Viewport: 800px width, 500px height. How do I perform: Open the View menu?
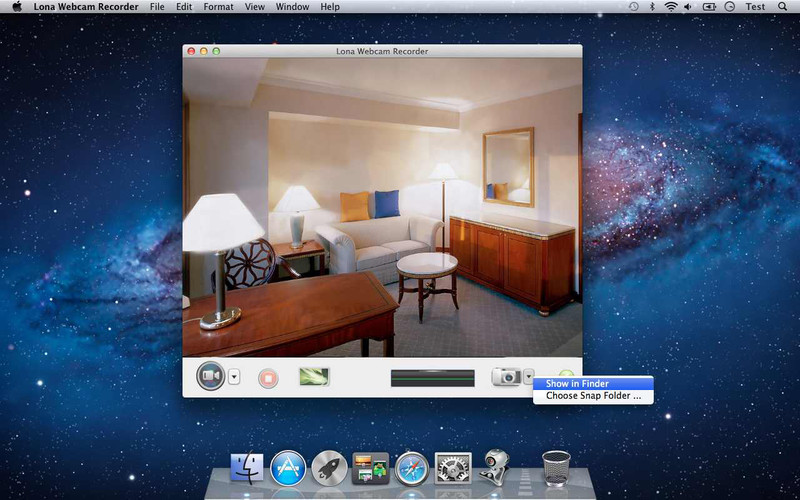255,7
